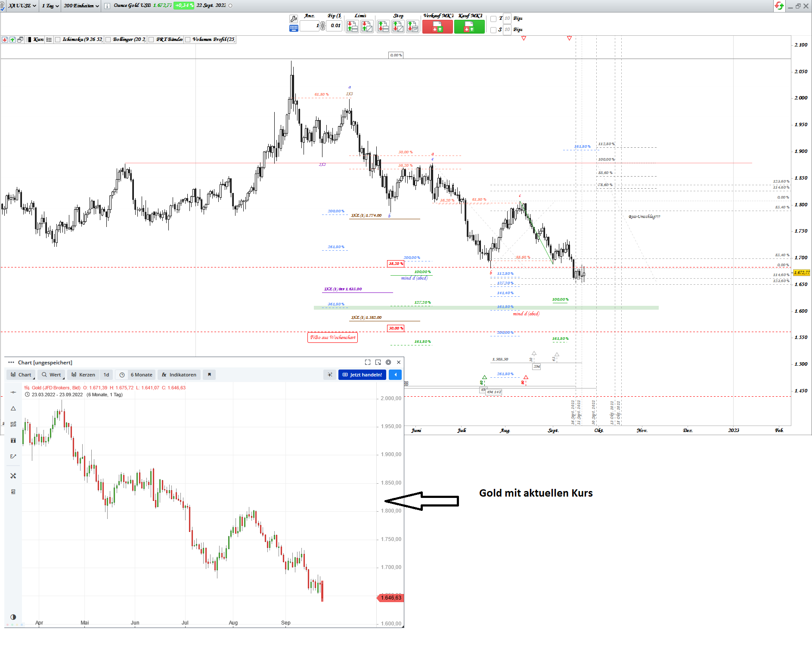Toggle the Volumen Profil indicator checkbox
This screenshot has height=659, width=812.
click(x=188, y=40)
